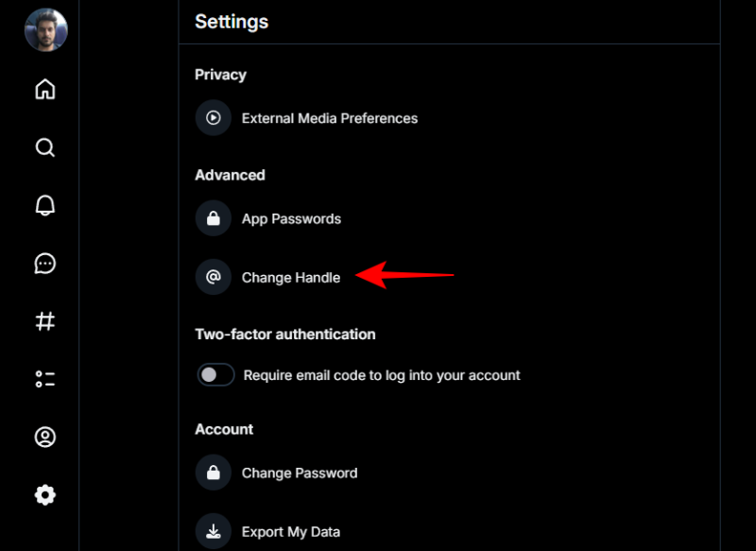The width and height of the screenshot is (756, 551).
Task: Click the lock icon beside Change Password
Action: (x=214, y=473)
